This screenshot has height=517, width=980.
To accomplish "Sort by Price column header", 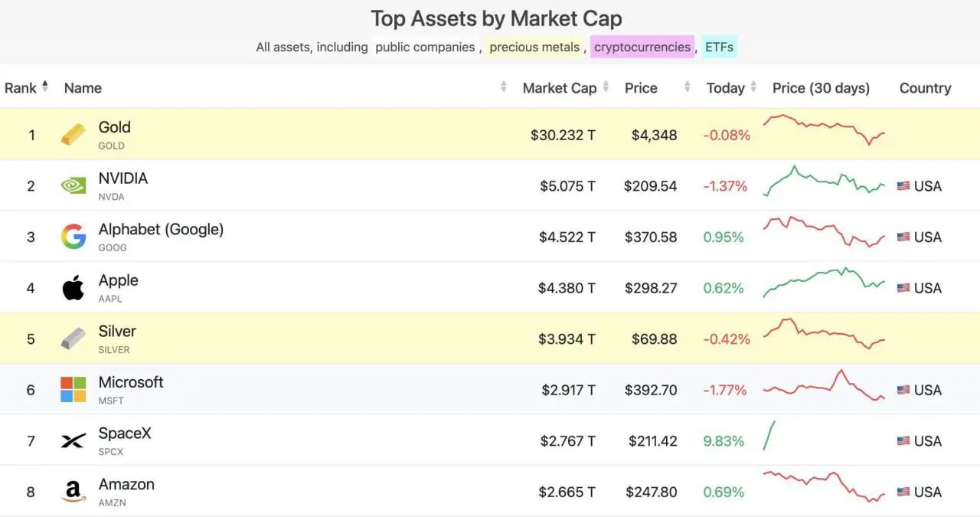I will pyautogui.click(x=641, y=88).
